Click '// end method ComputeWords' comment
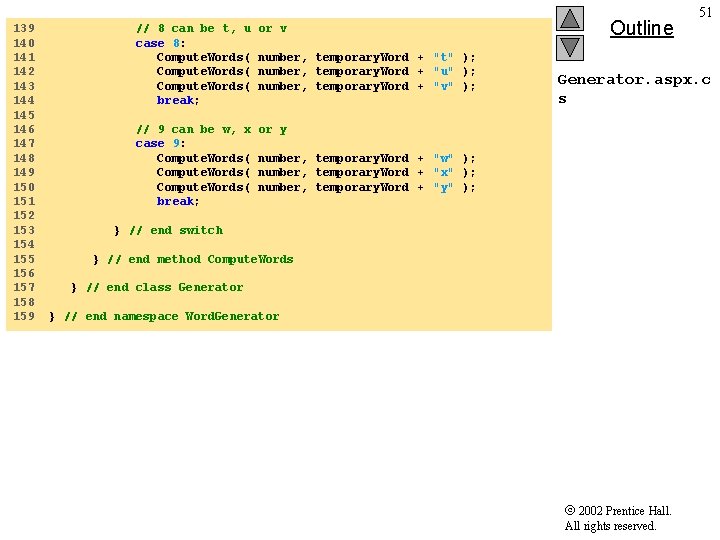 pyautogui.click(x=200, y=259)
